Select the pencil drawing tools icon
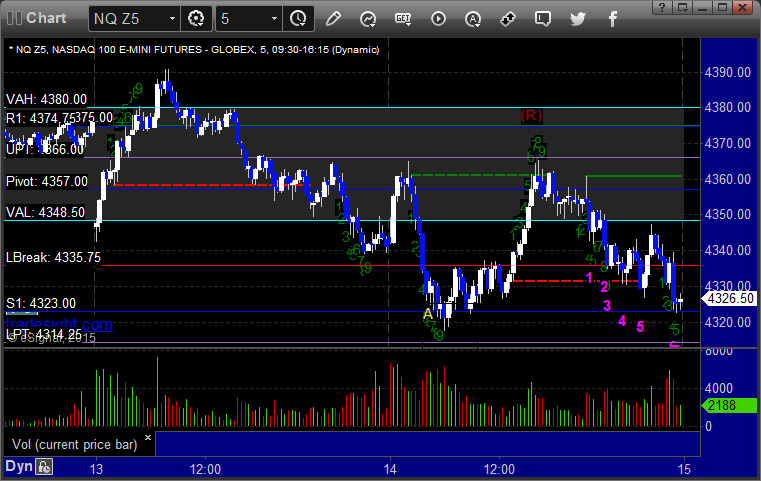761x481 pixels. [333, 19]
